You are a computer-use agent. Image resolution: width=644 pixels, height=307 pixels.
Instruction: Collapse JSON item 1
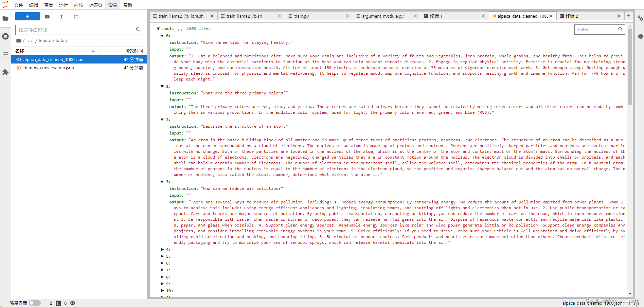click(162, 86)
